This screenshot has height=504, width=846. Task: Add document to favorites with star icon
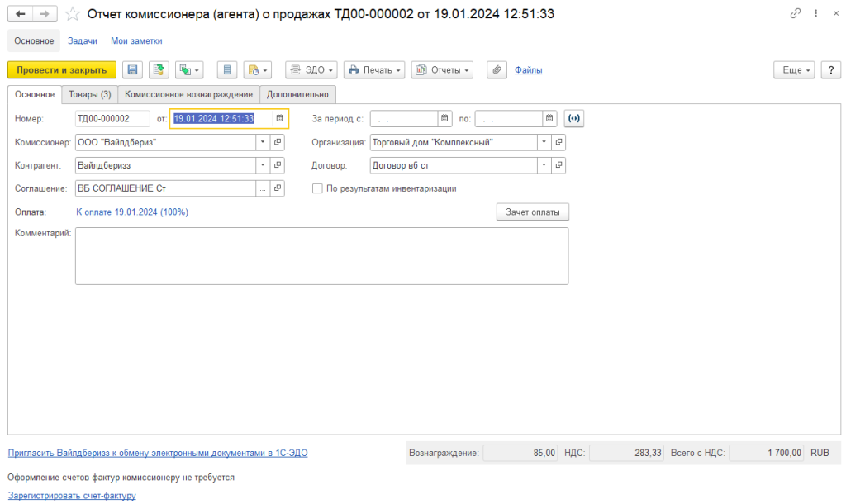pos(73,14)
